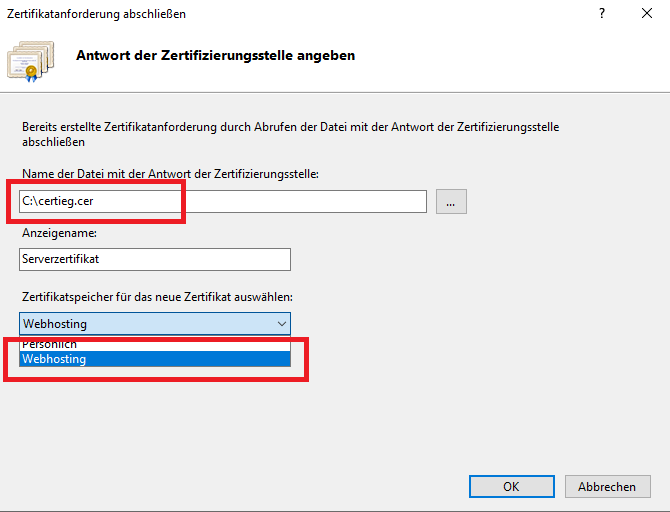Click the title bar text Zertifikatanforderung abschließen

tap(96, 14)
